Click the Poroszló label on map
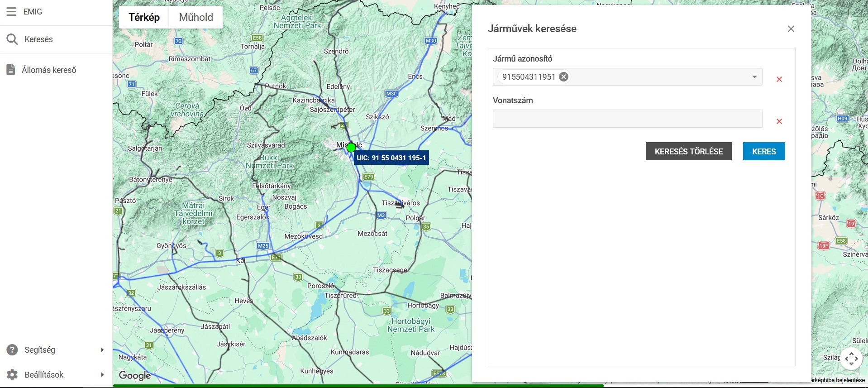 (321, 286)
